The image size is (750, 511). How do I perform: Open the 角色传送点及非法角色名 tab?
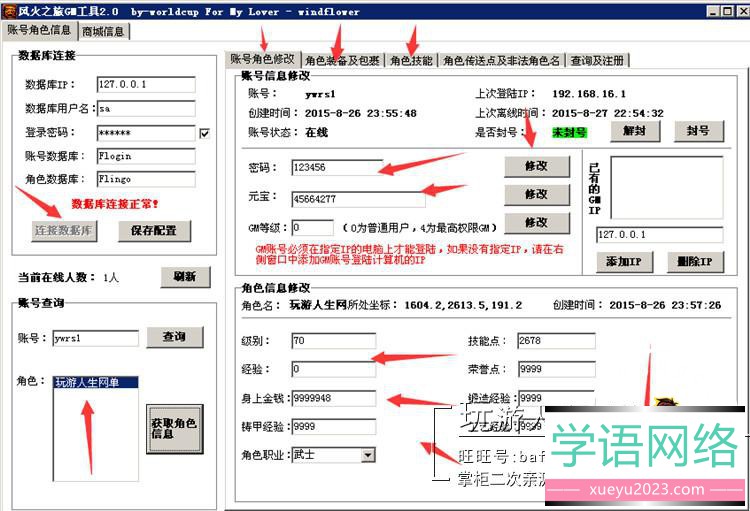501,60
